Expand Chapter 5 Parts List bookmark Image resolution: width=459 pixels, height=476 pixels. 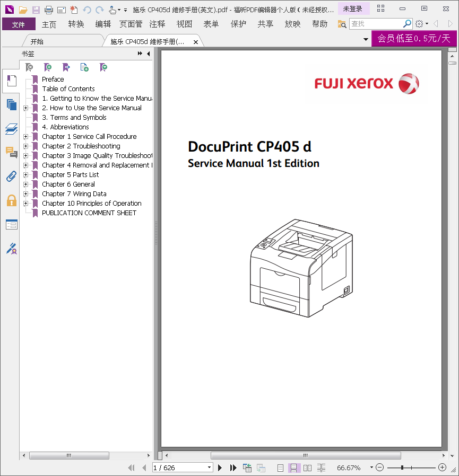(26, 175)
